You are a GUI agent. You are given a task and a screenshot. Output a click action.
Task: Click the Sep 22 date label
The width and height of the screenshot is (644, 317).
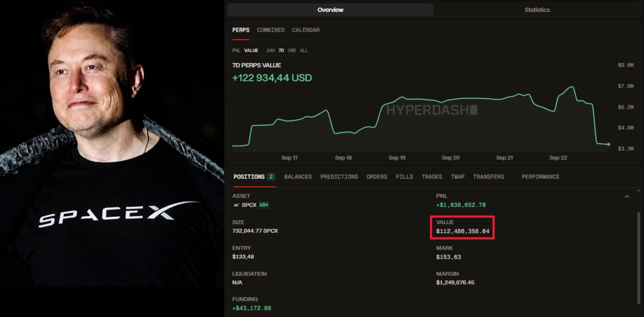(x=558, y=158)
